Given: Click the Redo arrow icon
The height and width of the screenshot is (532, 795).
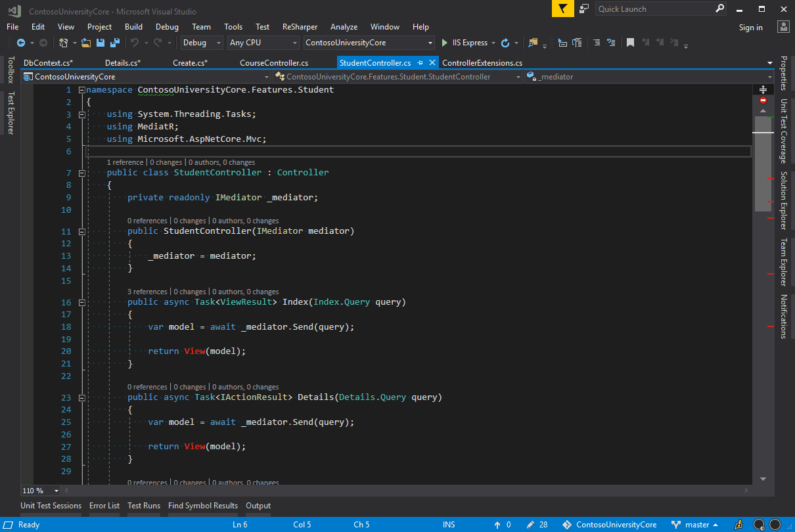Looking at the screenshot, I should click(x=158, y=43).
